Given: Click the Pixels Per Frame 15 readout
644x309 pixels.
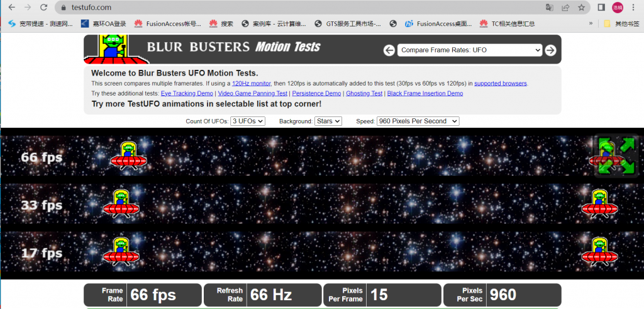Looking at the screenshot, I should [x=382, y=295].
